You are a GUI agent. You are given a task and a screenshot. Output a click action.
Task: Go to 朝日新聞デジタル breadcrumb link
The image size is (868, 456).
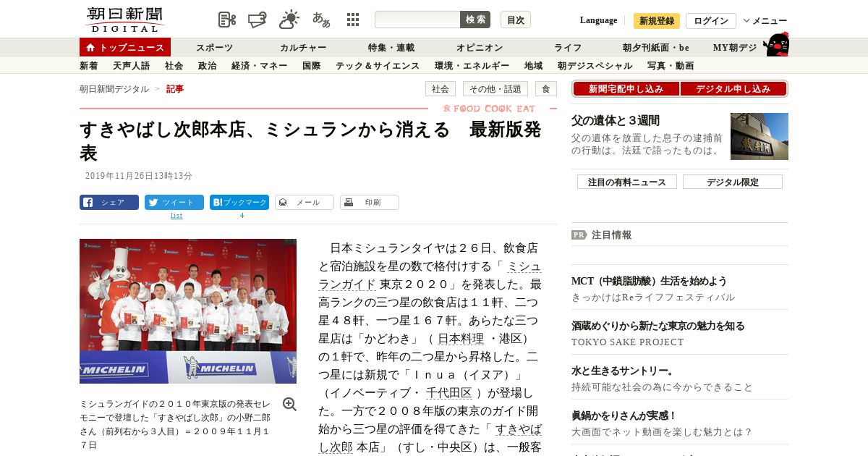pos(114,89)
